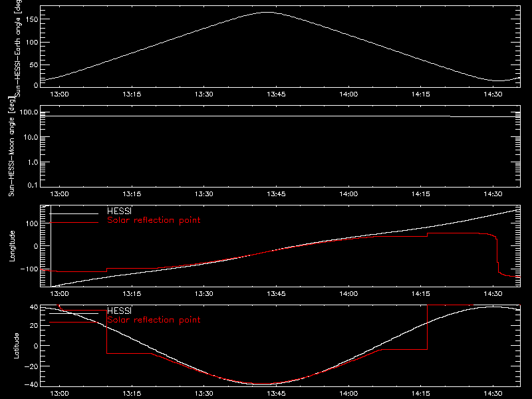Click HESSI legend text in Latitude plot

click(x=119, y=311)
